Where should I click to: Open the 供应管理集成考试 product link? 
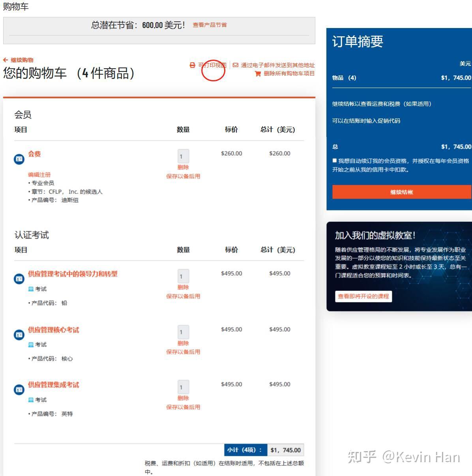point(53,385)
